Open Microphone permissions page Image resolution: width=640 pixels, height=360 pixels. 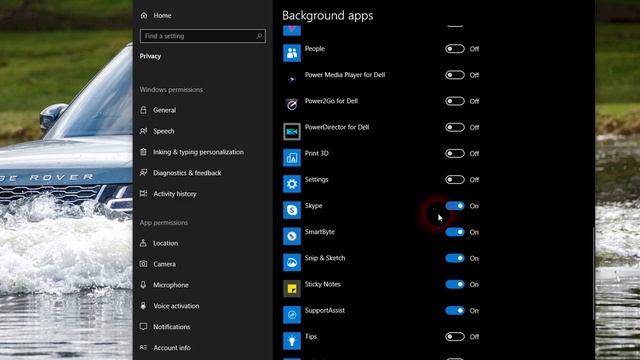171,285
